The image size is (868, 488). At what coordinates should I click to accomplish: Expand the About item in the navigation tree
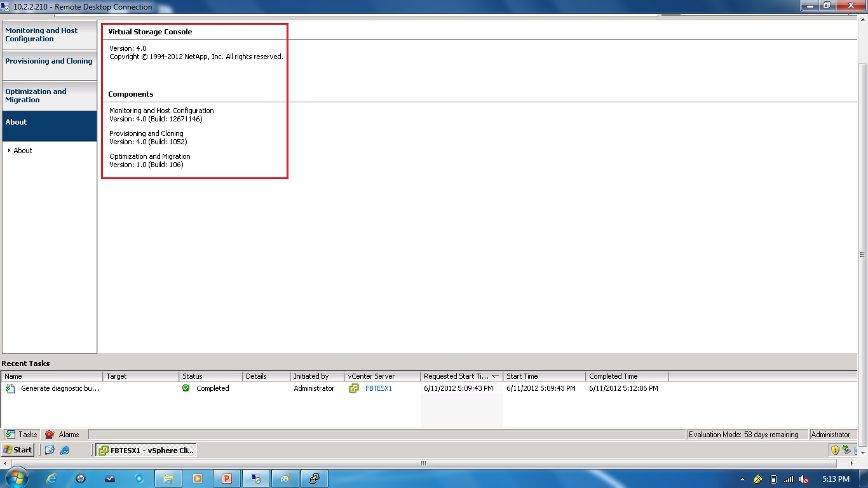(x=10, y=151)
